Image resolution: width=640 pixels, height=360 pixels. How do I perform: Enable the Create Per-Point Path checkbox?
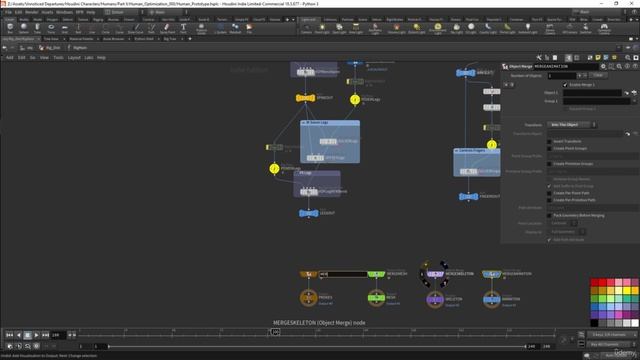tap(549, 193)
